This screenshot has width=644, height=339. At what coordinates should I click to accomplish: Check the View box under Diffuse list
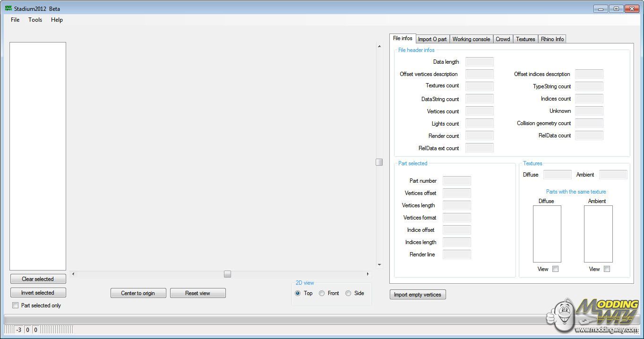[555, 269]
